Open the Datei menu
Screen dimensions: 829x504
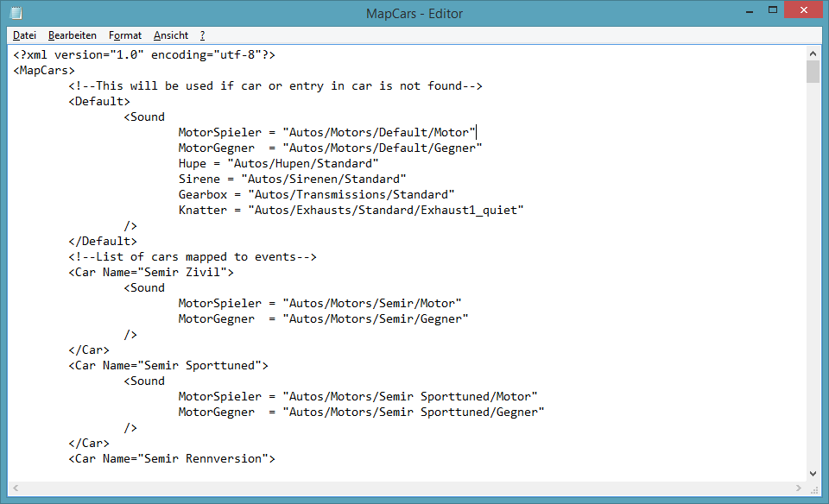(24, 35)
